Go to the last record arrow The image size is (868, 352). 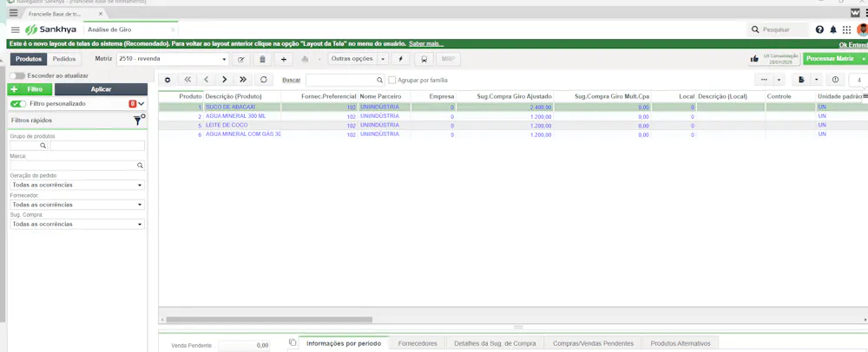(x=243, y=80)
